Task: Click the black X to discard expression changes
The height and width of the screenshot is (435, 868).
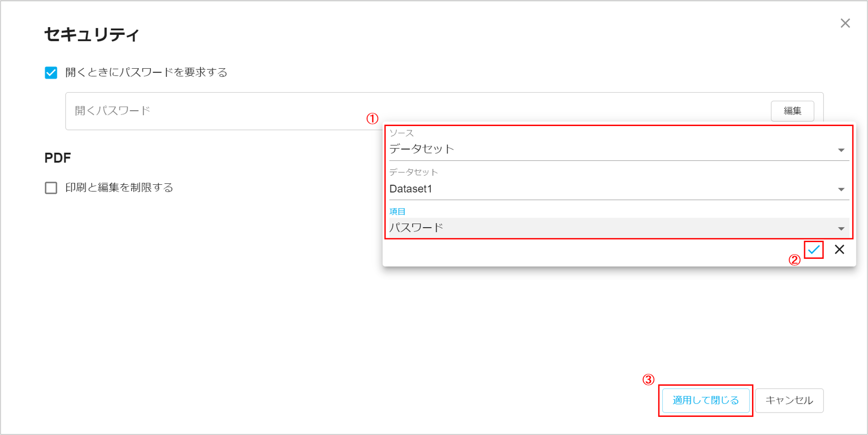Action: pos(839,249)
